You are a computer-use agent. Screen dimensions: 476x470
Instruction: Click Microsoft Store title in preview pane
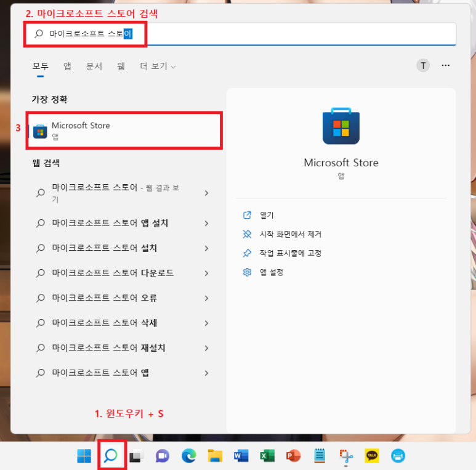pyautogui.click(x=341, y=163)
